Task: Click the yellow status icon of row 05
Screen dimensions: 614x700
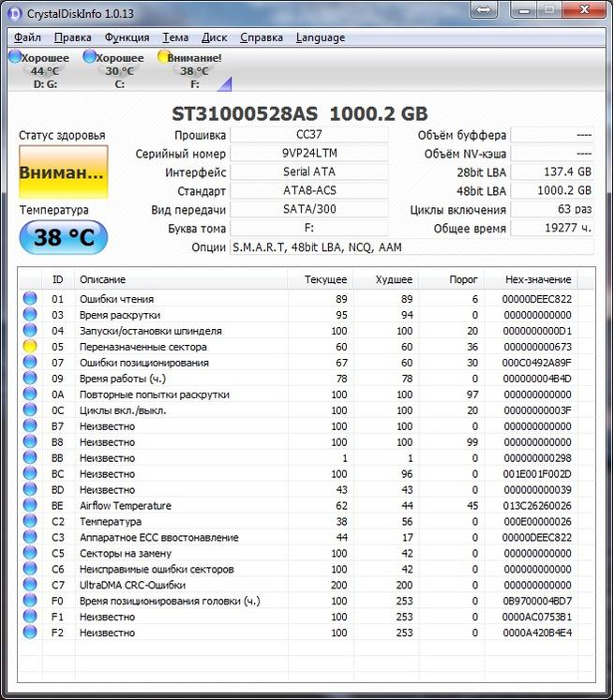Action: 30,346
